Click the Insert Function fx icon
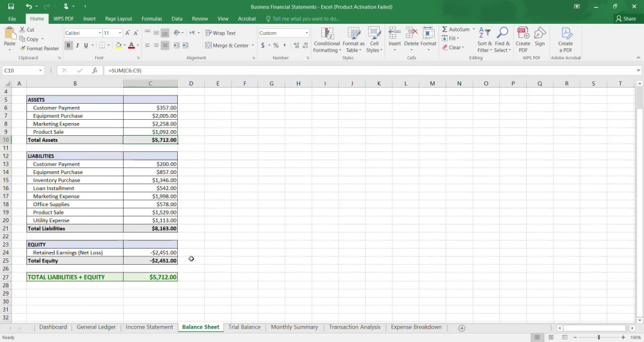The image size is (644, 342). (95, 71)
